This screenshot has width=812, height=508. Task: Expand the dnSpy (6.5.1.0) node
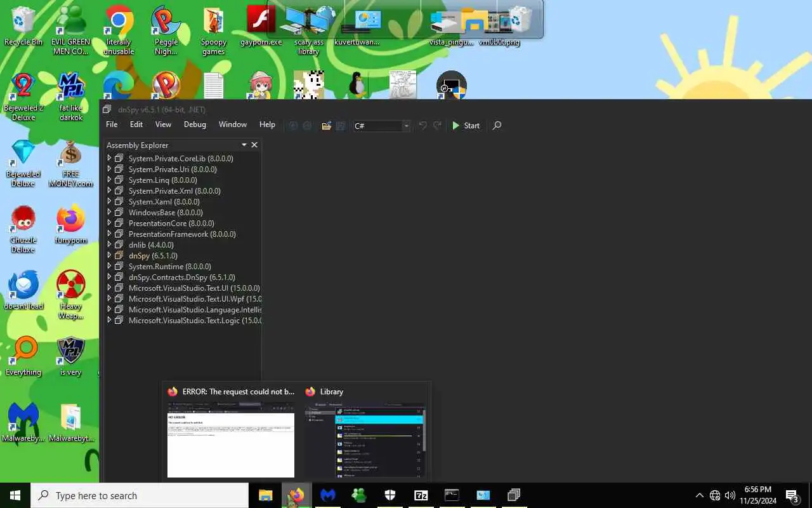pyautogui.click(x=109, y=255)
